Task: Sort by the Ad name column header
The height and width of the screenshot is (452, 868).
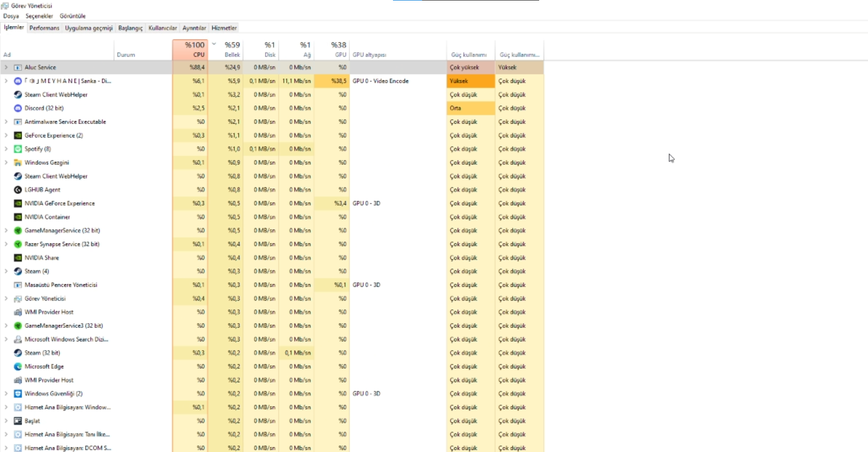Action: [x=57, y=50]
